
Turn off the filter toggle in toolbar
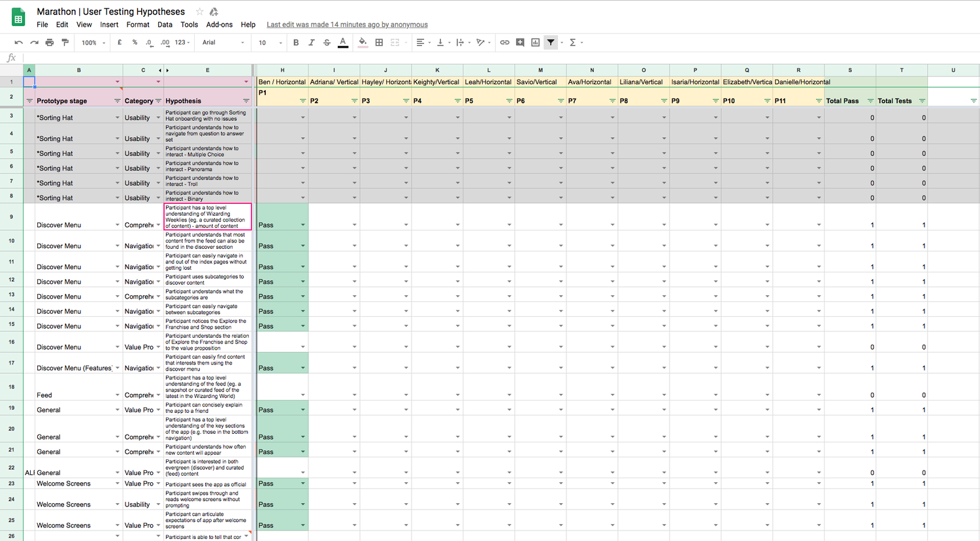tap(551, 42)
